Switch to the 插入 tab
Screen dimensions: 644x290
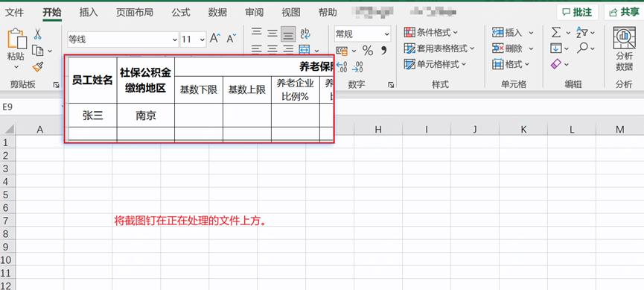coord(89,13)
